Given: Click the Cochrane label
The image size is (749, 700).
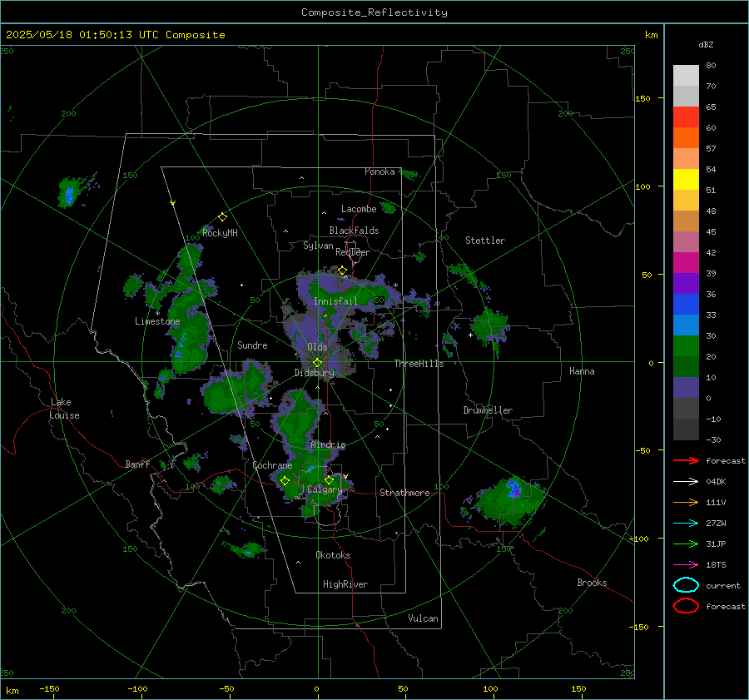Looking at the screenshot, I should click(272, 465).
